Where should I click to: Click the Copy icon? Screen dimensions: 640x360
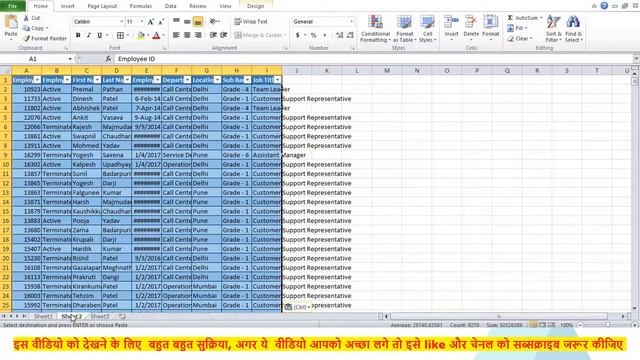26,28
